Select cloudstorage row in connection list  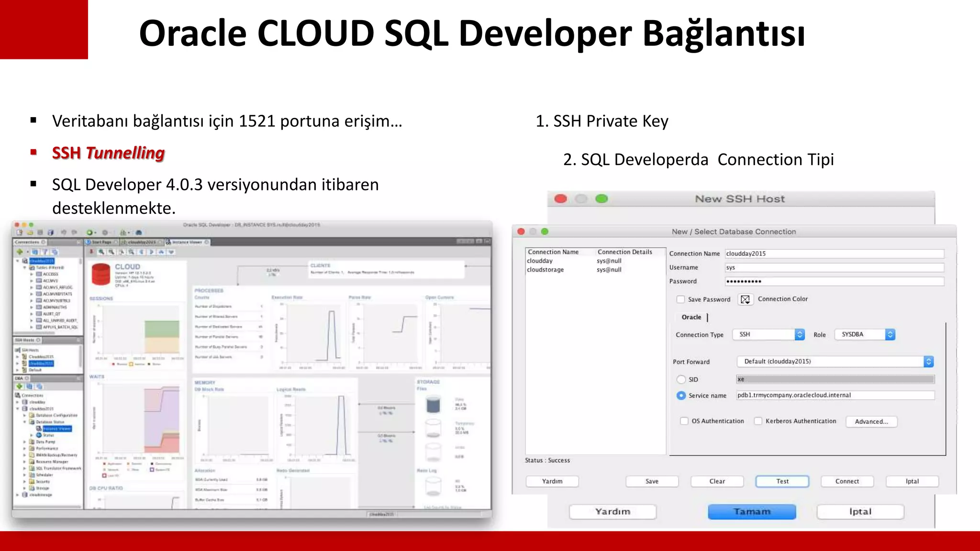pos(595,270)
